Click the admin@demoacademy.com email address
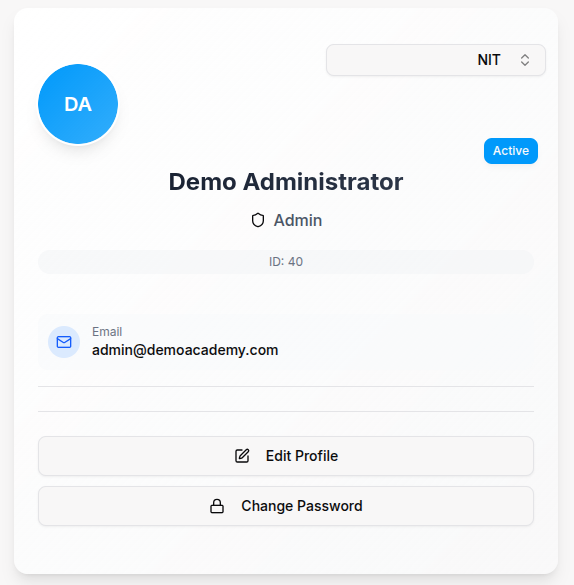This screenshot has height=585, width=574. [x=185, y=350]
